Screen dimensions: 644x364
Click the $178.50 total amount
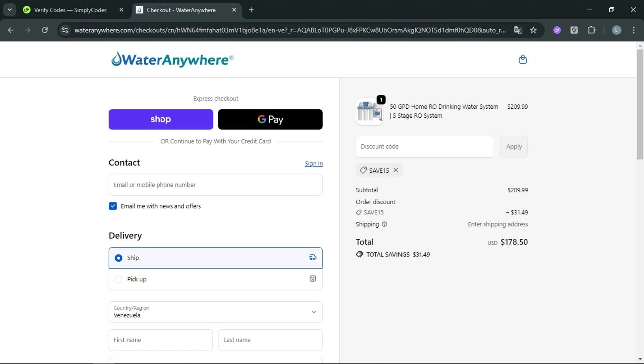tap(514, 242)
